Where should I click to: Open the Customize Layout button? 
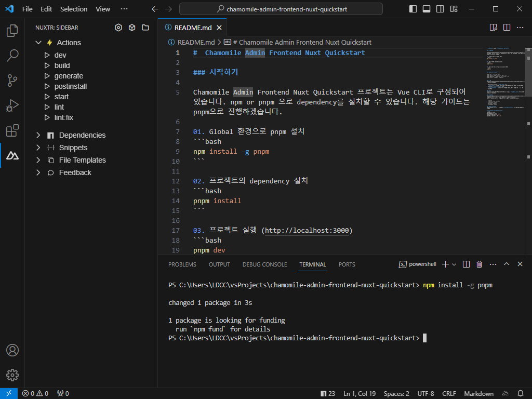tap(454, 9)
